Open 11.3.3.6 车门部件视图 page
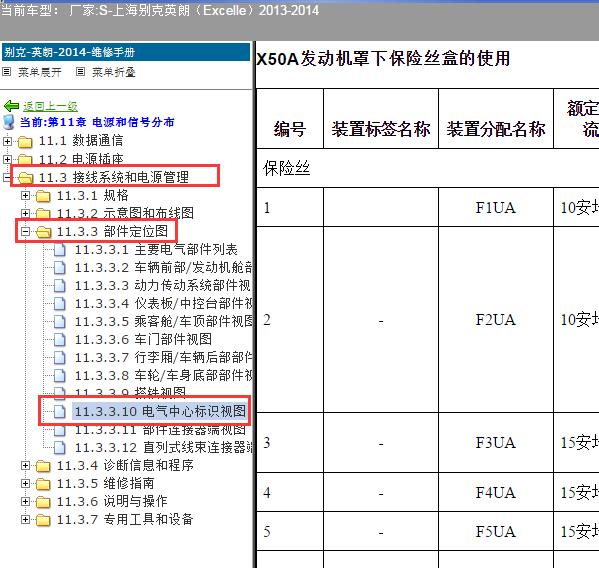The height and width of the screenshot is (568, 599). (143, 340)
